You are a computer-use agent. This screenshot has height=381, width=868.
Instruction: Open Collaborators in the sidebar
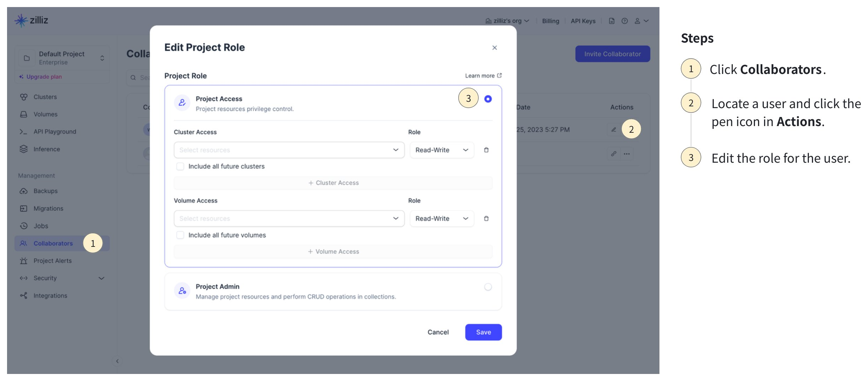53,243
